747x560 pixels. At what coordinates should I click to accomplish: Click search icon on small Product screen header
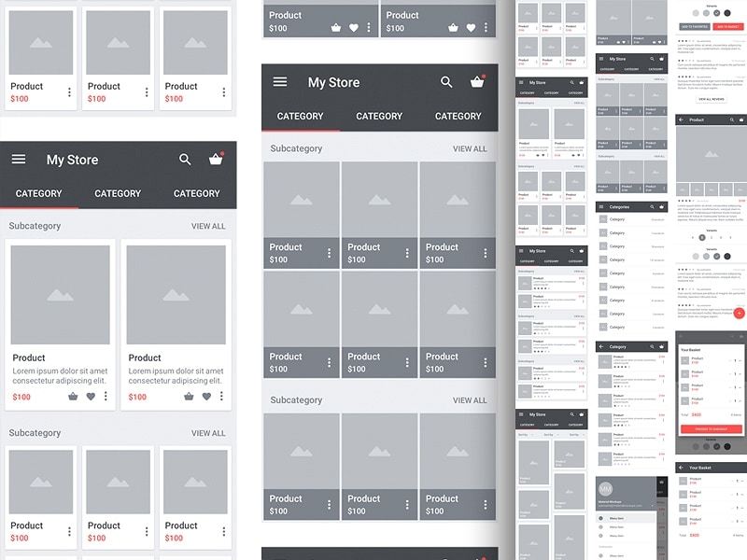click(732, 119)
